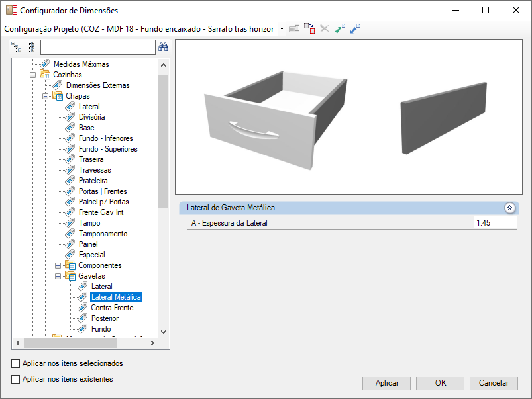Select Fundo under Gavetas

click(x=101, y=328)
